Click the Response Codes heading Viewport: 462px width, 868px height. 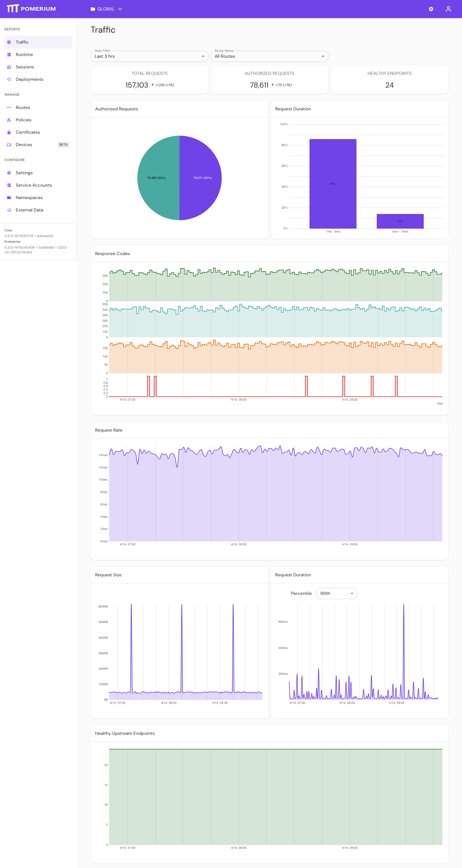[113, 254]
